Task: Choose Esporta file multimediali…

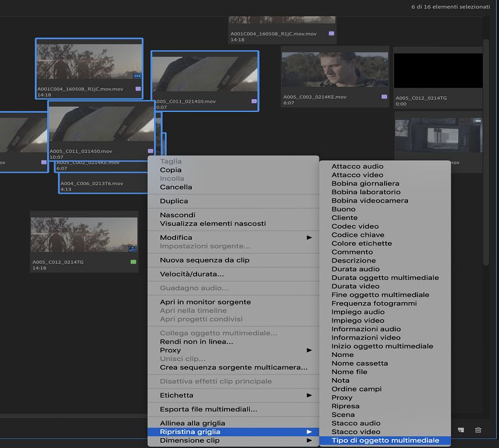Action: (209, 409)
